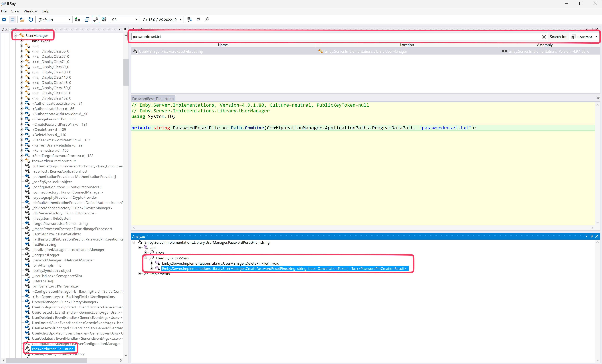The width and height of the screenshot is (602, 364).
Task: Close the Analyze panel
Action: click(x=597, y=236)
